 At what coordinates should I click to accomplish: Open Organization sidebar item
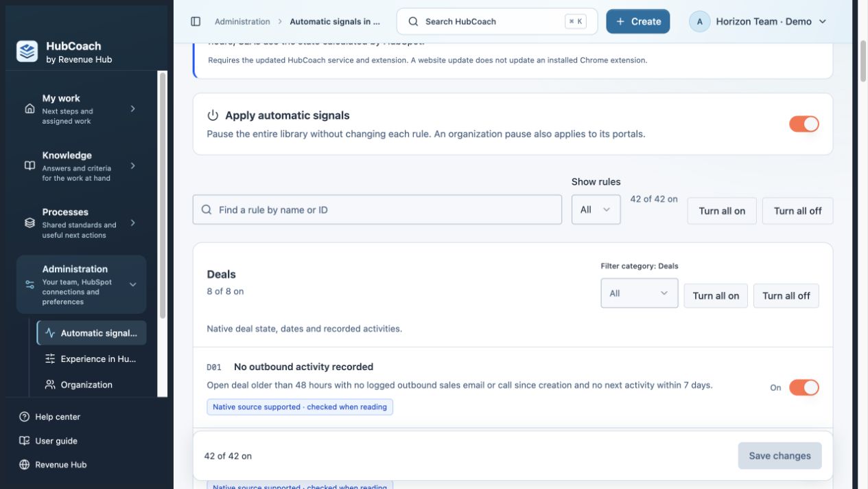91,385
